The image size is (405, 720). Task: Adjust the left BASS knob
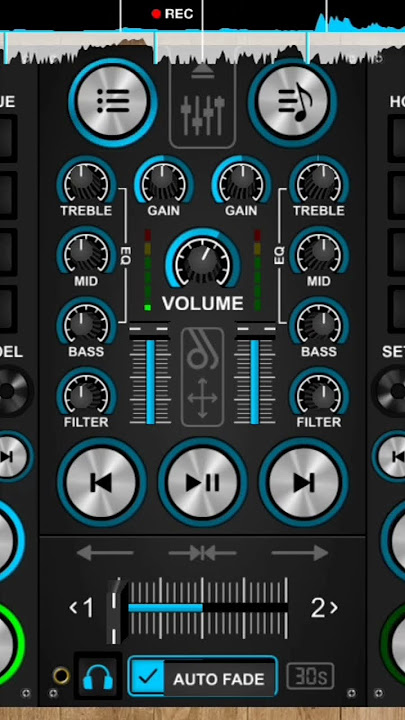coord(86,322)
